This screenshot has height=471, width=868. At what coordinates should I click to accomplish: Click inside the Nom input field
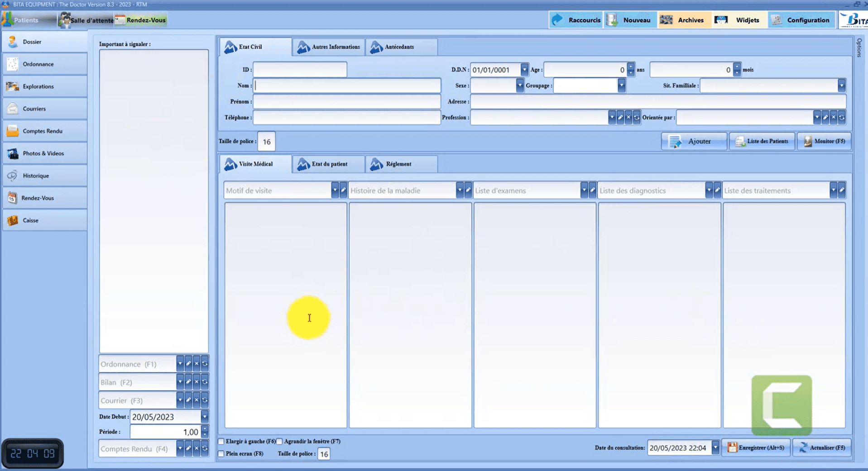(346, 86)
